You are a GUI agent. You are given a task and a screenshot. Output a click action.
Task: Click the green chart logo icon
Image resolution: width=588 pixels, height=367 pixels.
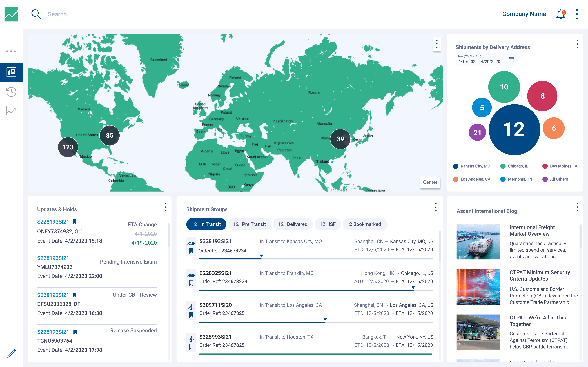(11, 14)
